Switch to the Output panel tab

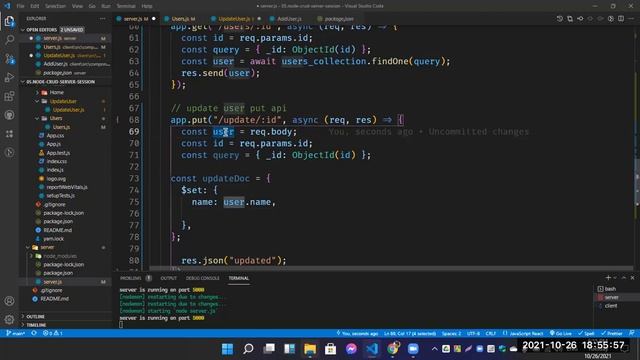169,278
